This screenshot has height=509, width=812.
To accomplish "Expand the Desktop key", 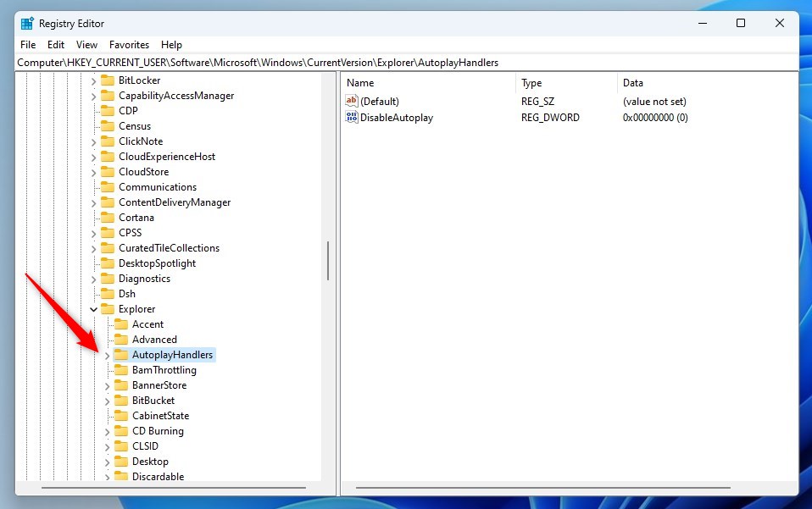I will 107,462.
